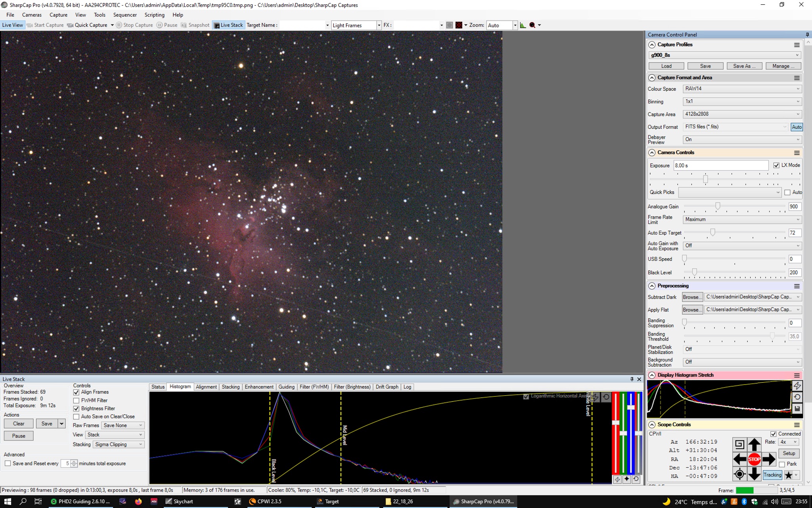812x508 pixels.
Task: Pin the Camera Control Panel
Action: pyautogui.click(x=807, y=35)
